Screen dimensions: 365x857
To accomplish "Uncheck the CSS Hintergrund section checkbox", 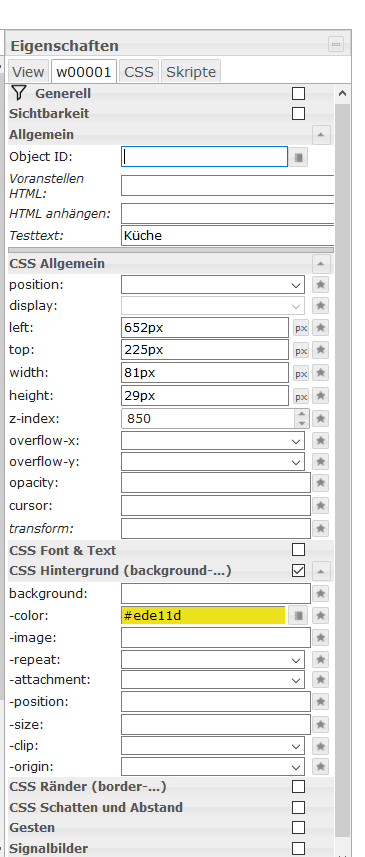I will tap(298, 571).
